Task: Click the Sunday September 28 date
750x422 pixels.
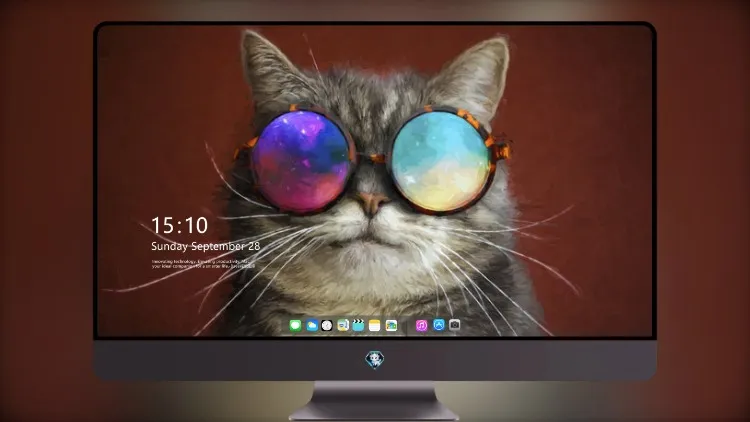Action: click(x=206, y=246)
